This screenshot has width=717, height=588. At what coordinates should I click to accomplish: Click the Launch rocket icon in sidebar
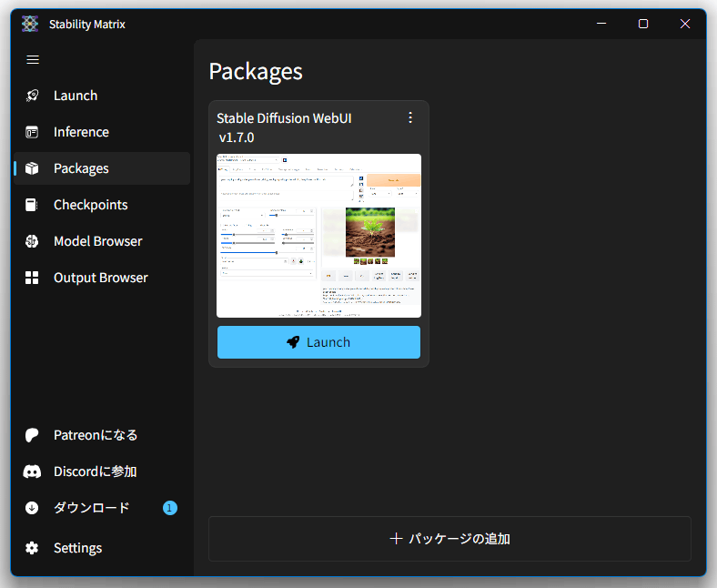tap(32, 96)
